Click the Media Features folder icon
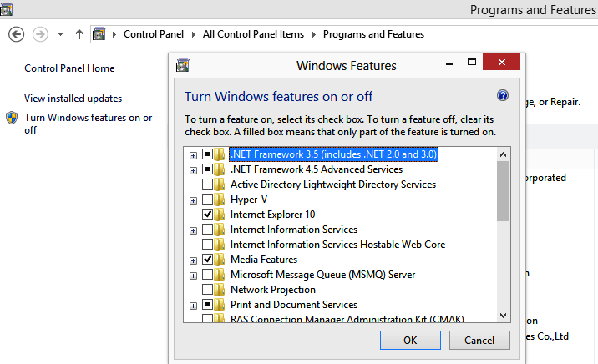Screen dimensions: 598x364 220,260
